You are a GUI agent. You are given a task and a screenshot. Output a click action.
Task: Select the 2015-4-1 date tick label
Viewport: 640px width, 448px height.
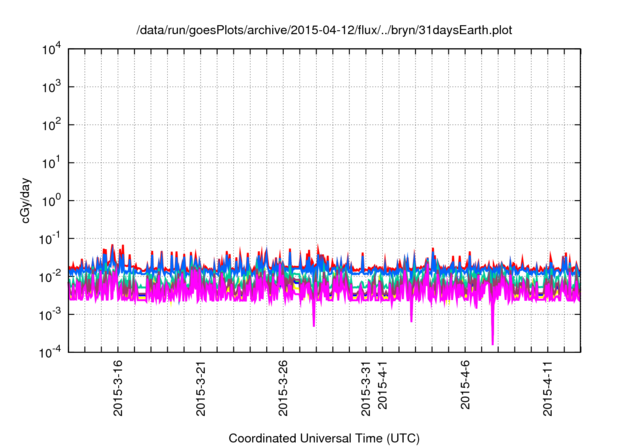coord(382,388)
